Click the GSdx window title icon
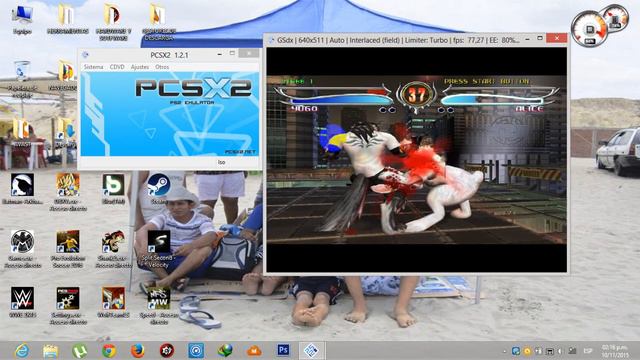This screenshot has width=640, height=360. 271,40
